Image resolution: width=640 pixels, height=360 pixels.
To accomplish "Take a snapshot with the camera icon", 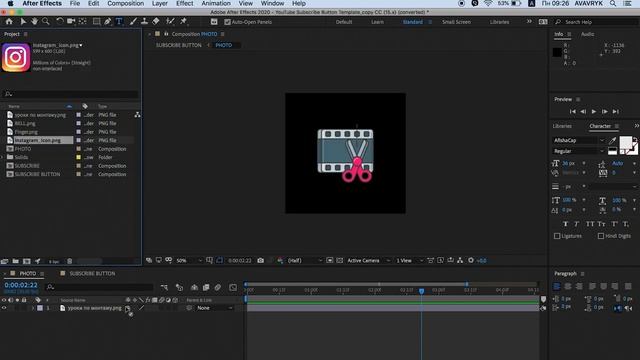I will [x=260, y=260].
